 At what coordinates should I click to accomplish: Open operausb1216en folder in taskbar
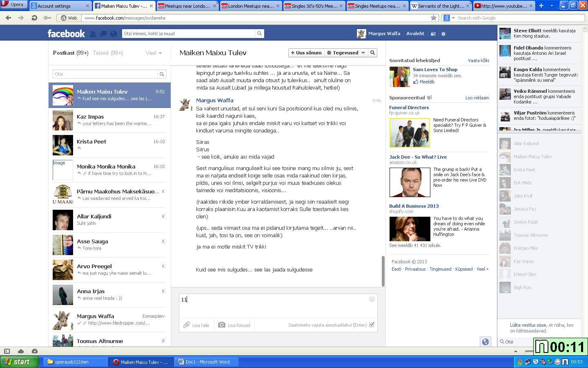76,362
